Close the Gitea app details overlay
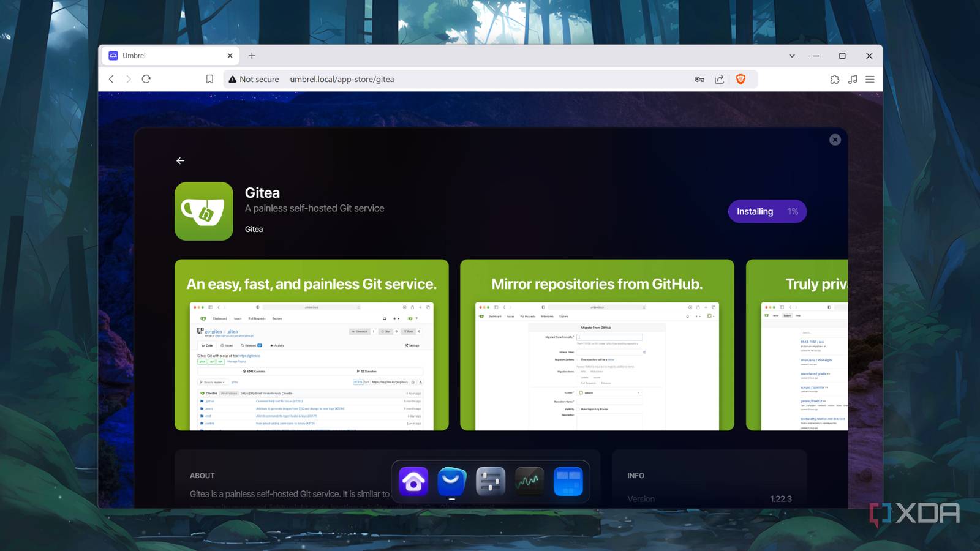The height and width of the screenshot is (551, 980). [835, 139]
